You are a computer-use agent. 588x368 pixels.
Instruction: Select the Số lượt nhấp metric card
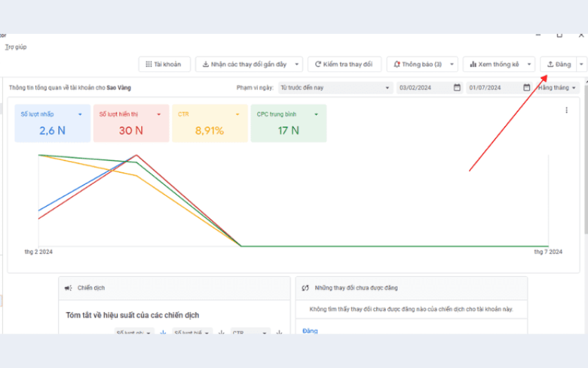pyautogui.click(x=53, y=123)
